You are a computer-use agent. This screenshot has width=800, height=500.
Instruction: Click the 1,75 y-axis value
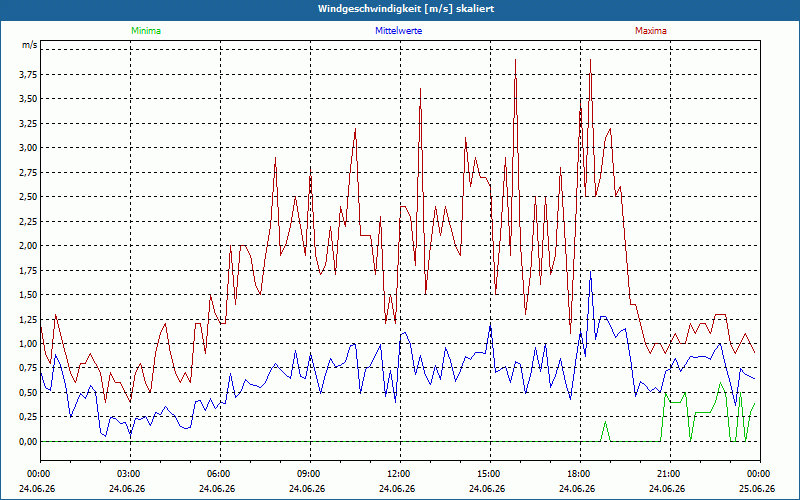[x=28, y=270]
